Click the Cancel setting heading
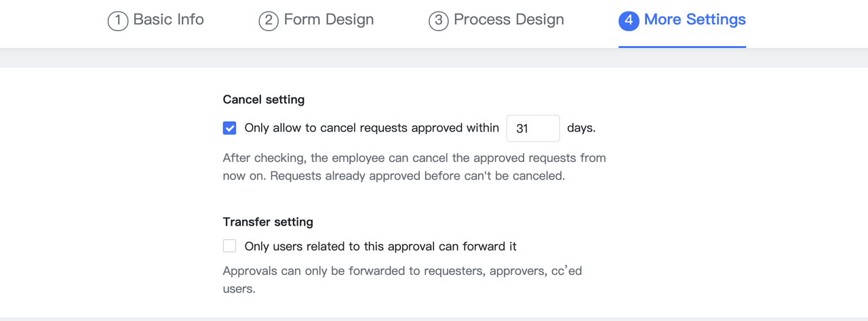 pos(263,100)
